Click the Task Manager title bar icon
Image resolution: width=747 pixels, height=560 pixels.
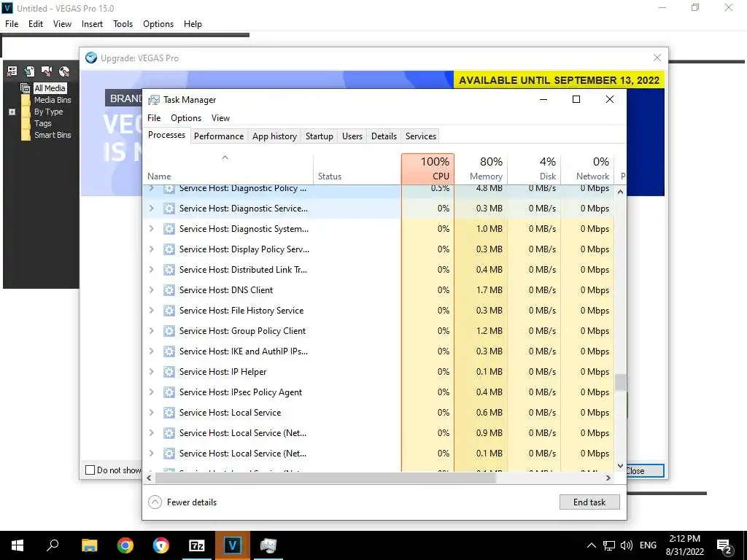(x=154, y=100)
